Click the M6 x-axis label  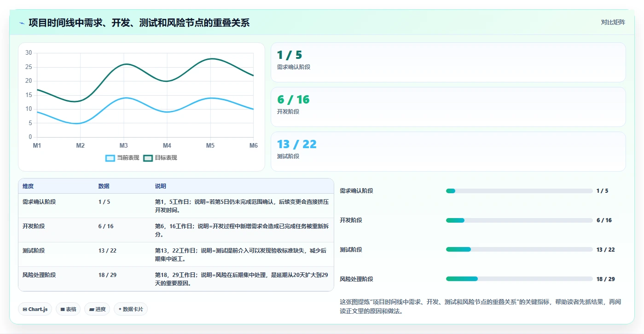pos(254,145)
